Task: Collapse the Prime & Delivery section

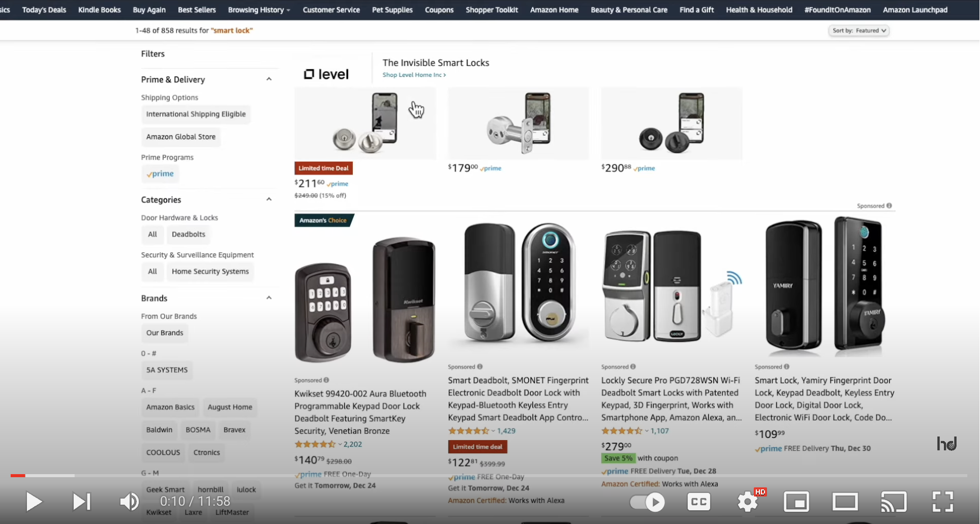Action: [269, 79]
